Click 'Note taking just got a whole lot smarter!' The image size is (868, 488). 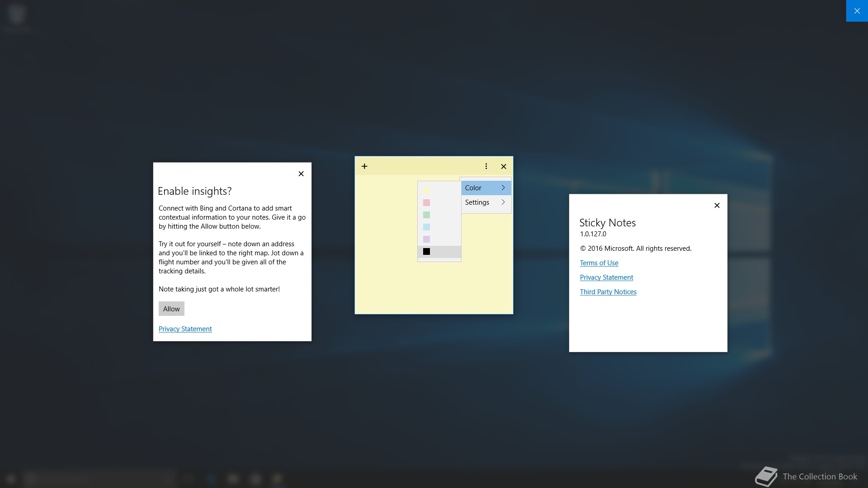(219, 289)
